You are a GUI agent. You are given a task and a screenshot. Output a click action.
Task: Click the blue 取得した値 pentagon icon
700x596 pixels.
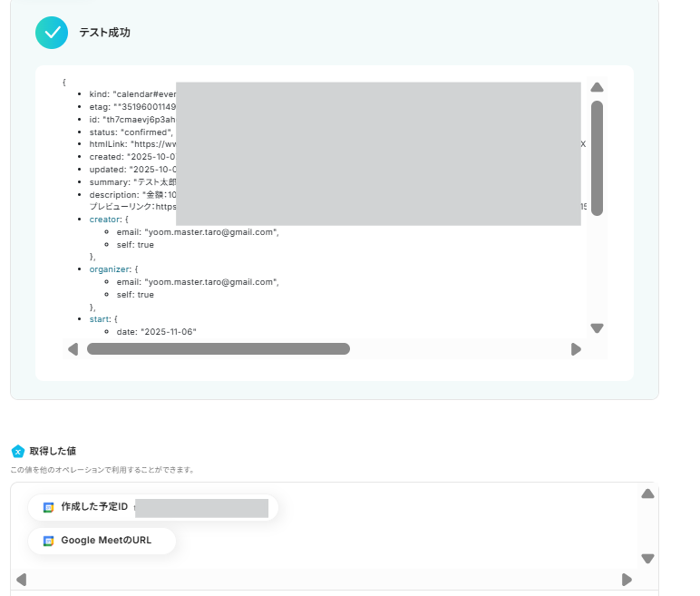coord(18,451)
